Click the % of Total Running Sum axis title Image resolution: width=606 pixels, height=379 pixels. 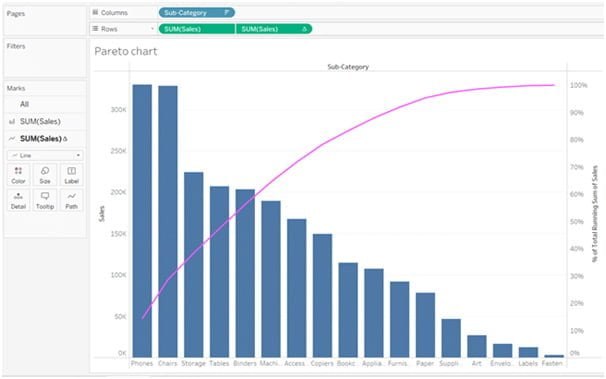pos(595,214)
